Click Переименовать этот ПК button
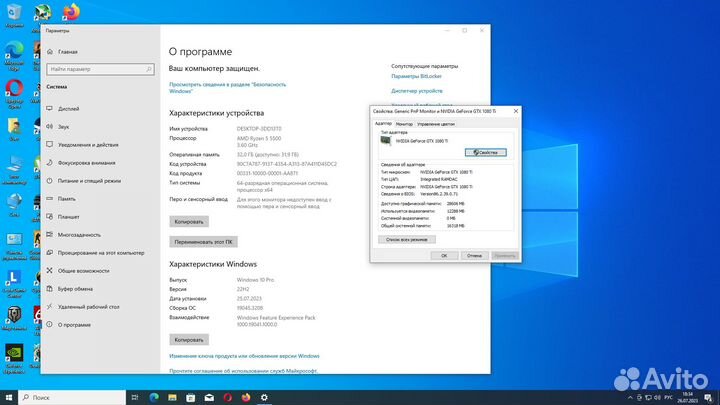The width and height of the screenshot is (720, 405). point(203,241)
